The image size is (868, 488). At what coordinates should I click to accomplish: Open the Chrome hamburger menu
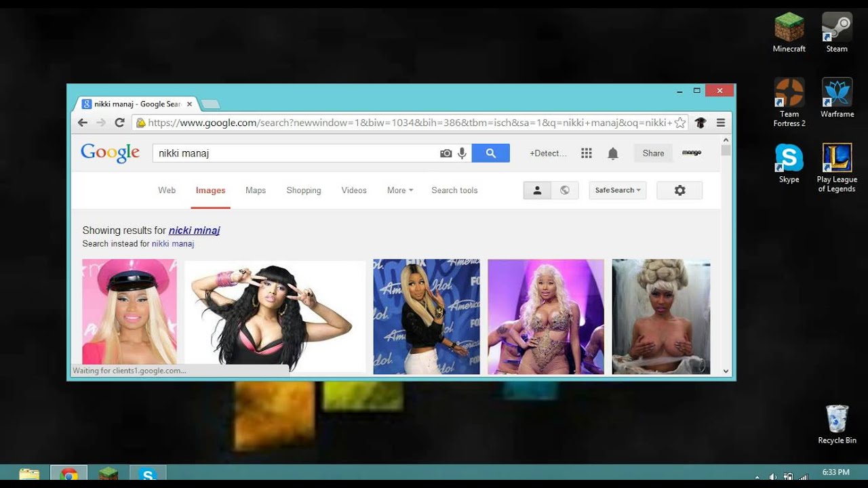[x=721, y=123]
